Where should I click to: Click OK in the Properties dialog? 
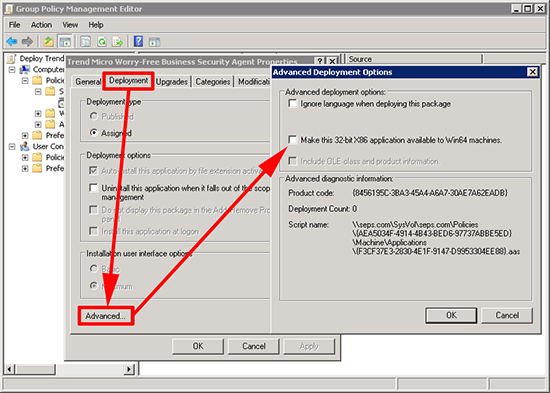click(x=198, y=346)
